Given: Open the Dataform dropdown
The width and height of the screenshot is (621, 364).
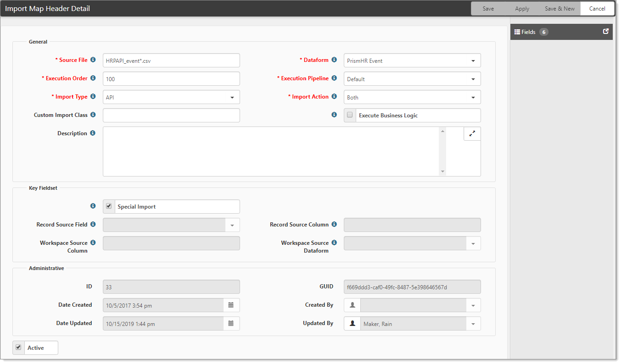Looking at the screenshot, I should click(x=412, y=61).
